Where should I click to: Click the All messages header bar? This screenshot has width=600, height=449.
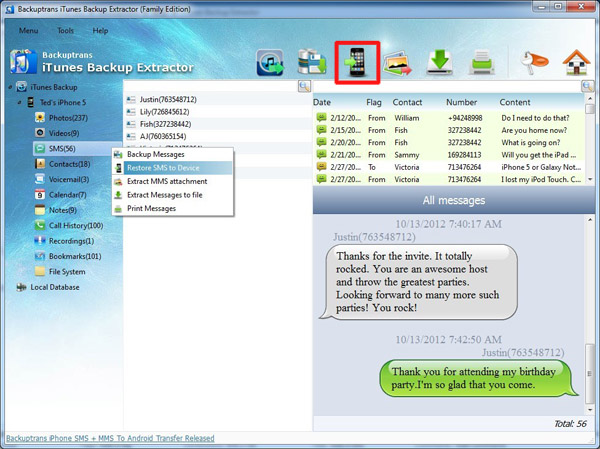coord(454,200)
